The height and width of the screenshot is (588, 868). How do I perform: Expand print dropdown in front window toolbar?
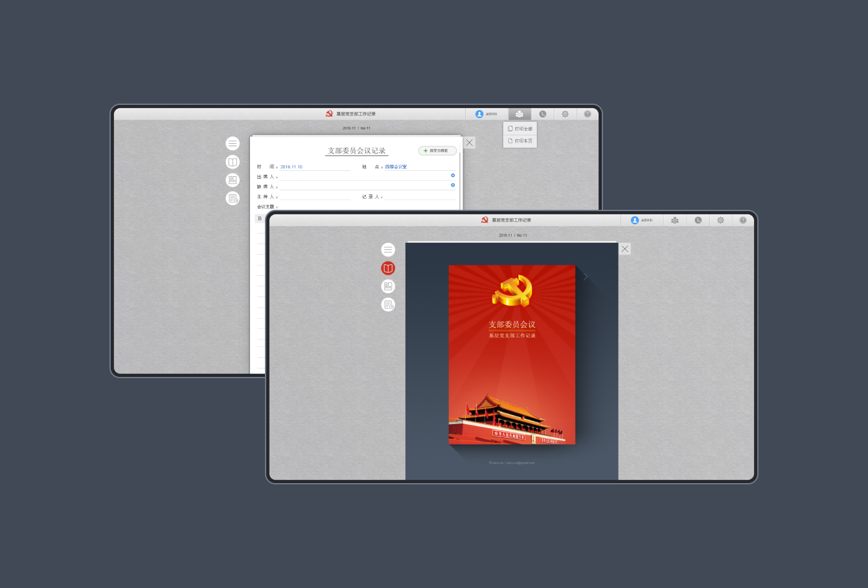[x=675, y=220]
